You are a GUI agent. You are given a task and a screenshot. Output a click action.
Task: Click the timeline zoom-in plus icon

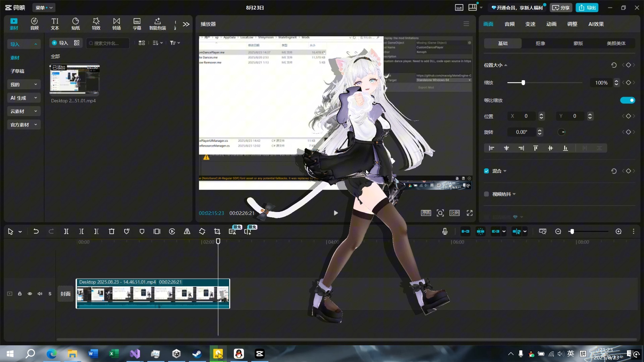click(619, 231)
